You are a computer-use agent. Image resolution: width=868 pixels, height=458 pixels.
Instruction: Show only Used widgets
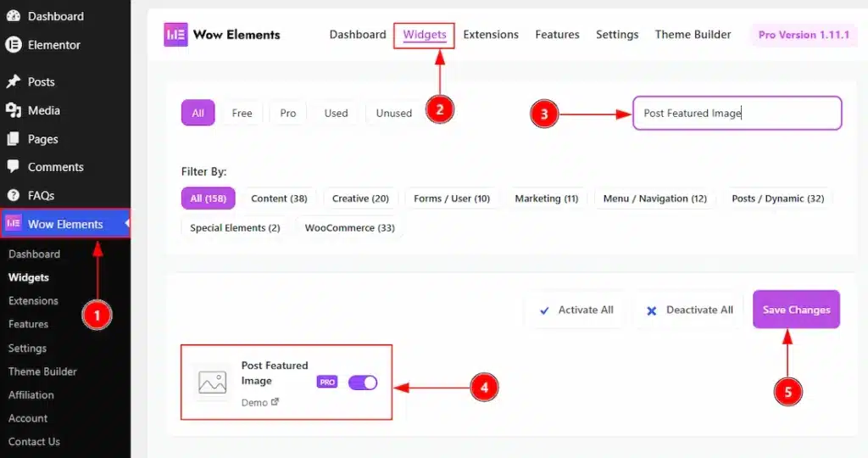tap(336, 113)
